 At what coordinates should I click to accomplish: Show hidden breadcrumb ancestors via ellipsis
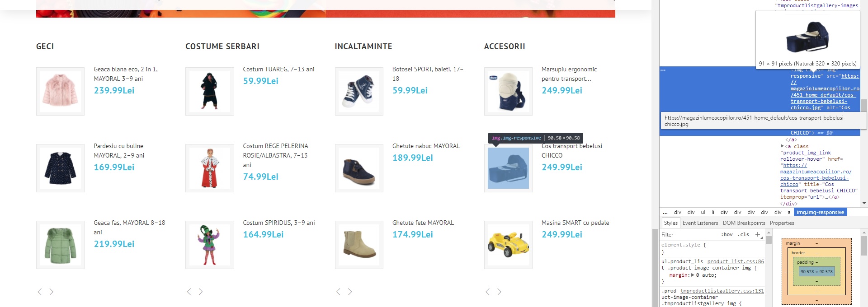[665, 212]
